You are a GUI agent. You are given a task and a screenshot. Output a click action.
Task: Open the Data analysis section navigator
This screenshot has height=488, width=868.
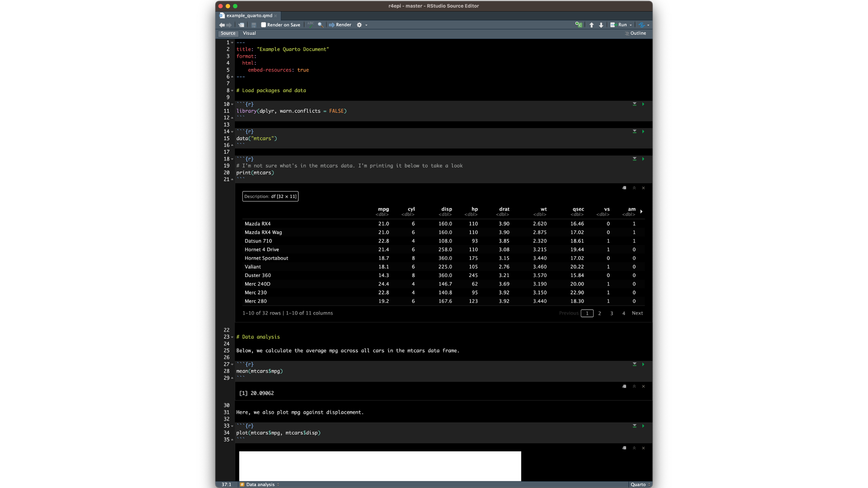259,485
